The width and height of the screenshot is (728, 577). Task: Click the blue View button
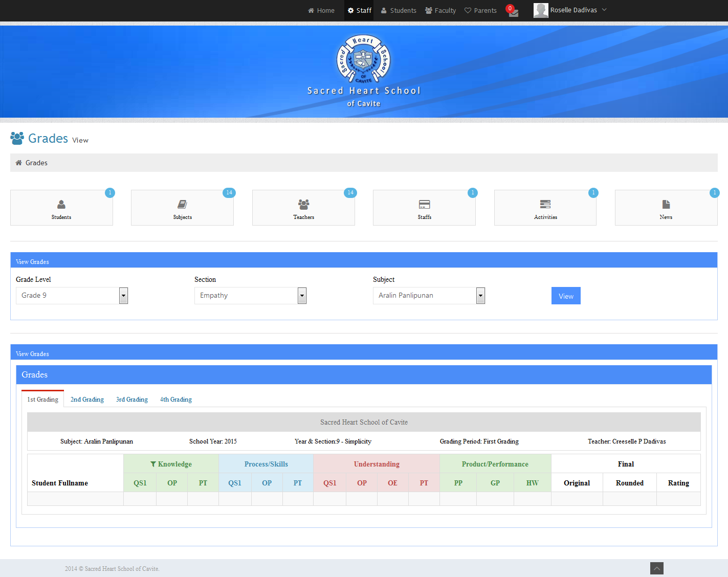coord(566,296)
